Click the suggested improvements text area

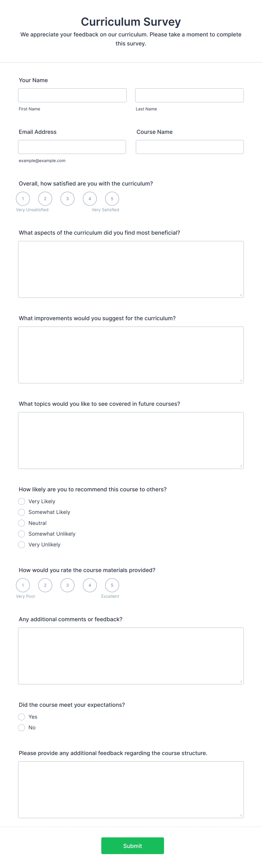[131, 354]
